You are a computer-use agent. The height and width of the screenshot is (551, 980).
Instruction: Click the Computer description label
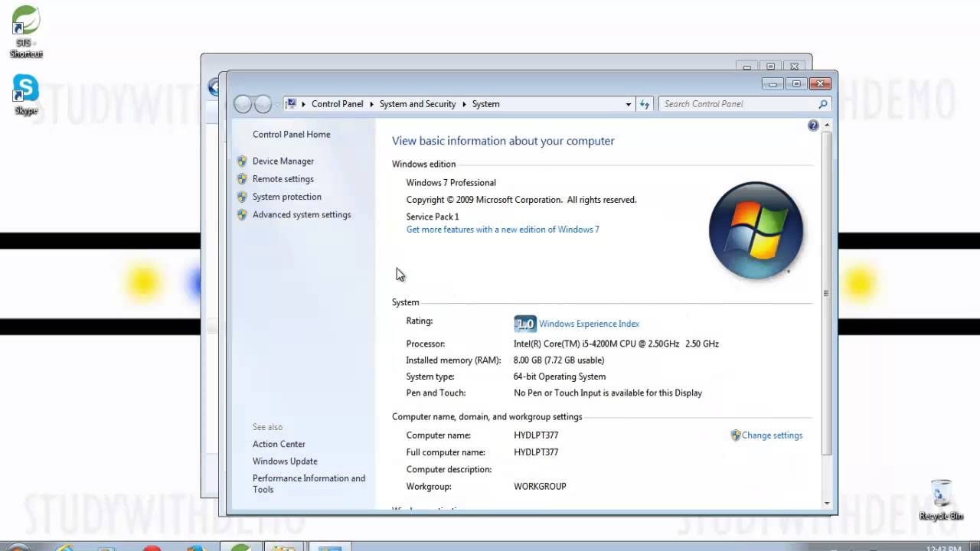(449, 470)
